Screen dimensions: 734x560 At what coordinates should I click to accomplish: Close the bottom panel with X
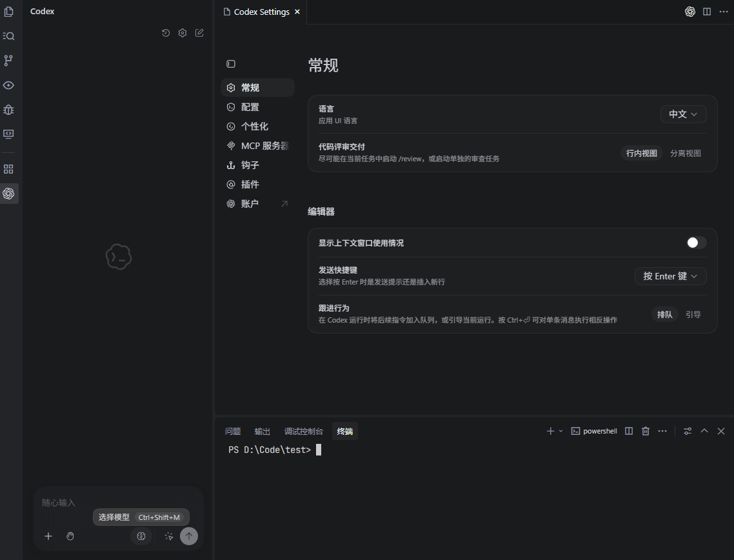(x=721, y=431)
